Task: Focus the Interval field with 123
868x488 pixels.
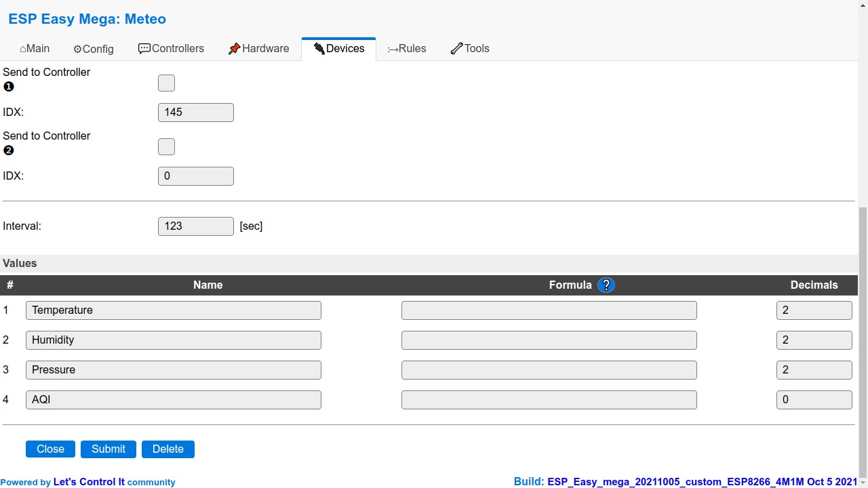Action: 196,226
